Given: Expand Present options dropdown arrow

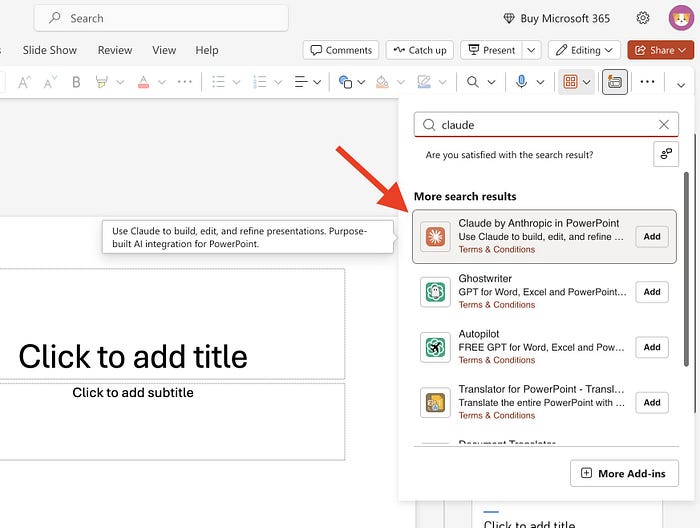Looking at the screenshot, I should pyautogui.click(x=531, y=50).
